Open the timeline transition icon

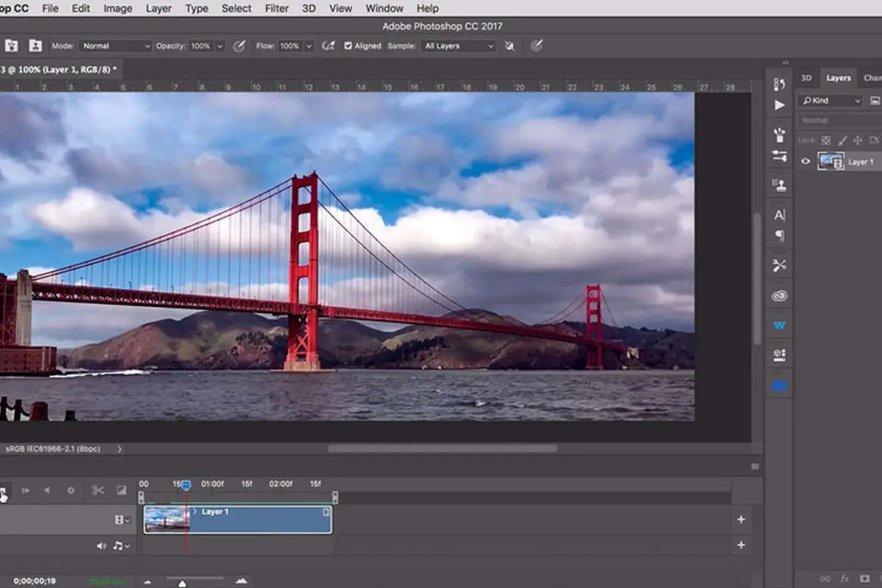[x=122, y=490]
